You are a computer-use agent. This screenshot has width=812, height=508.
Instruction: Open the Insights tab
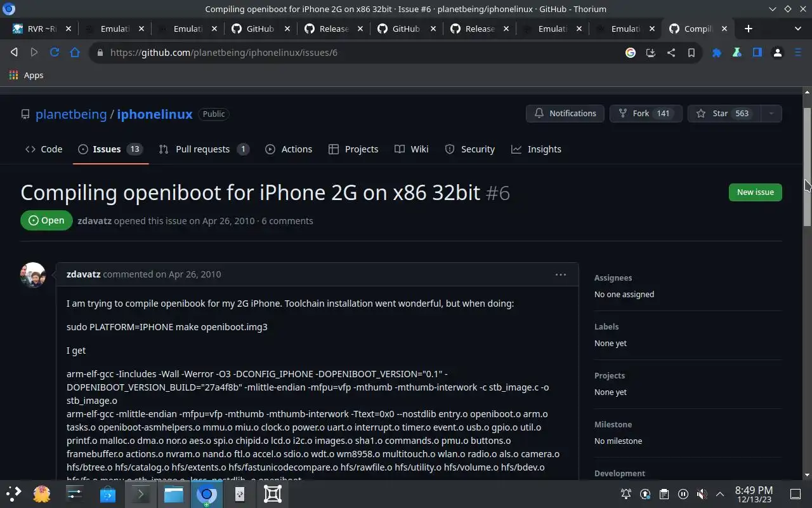[x=536, y=149]
